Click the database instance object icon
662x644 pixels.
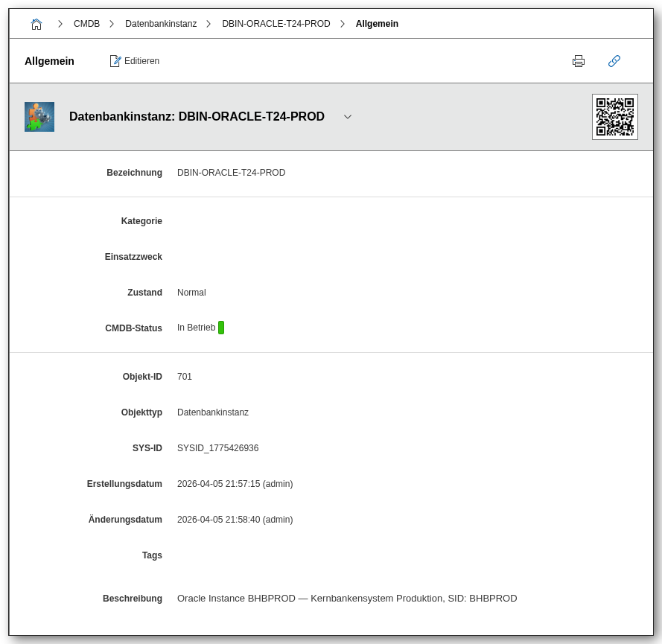39,116
